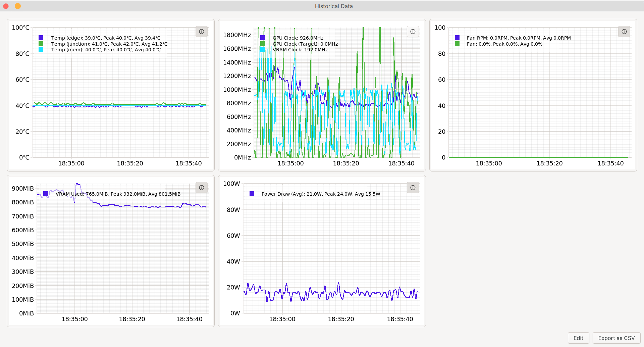Click VRAM Used legend swatch

coord(46,194)
